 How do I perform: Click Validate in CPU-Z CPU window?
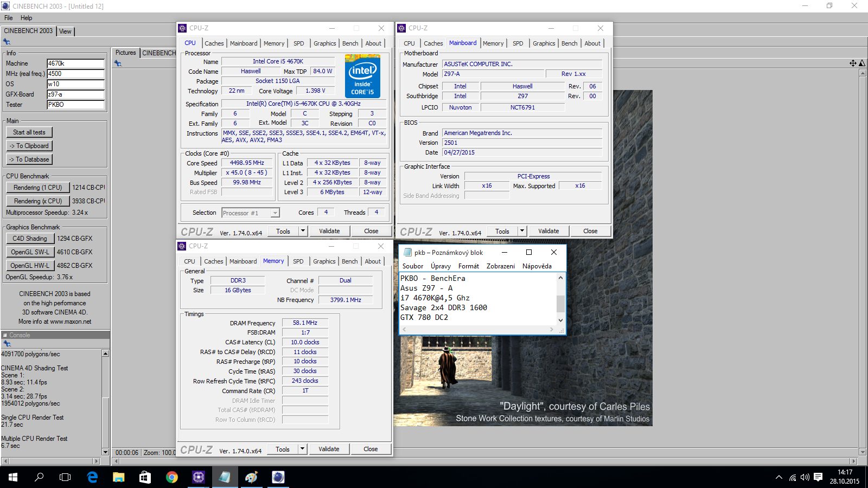pyautogui.click(x=329, y=231)
